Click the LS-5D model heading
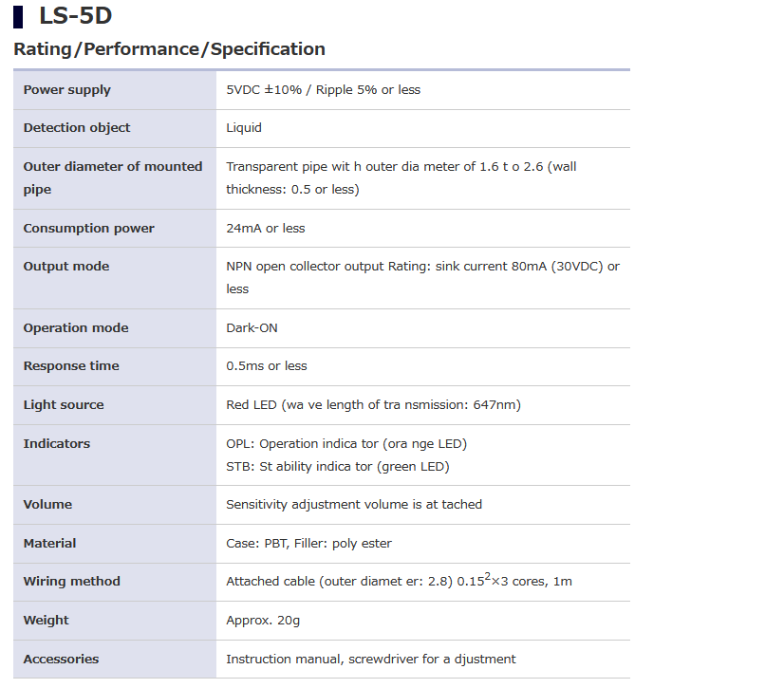Screen dimensions: 784x688 pos(75,15)
